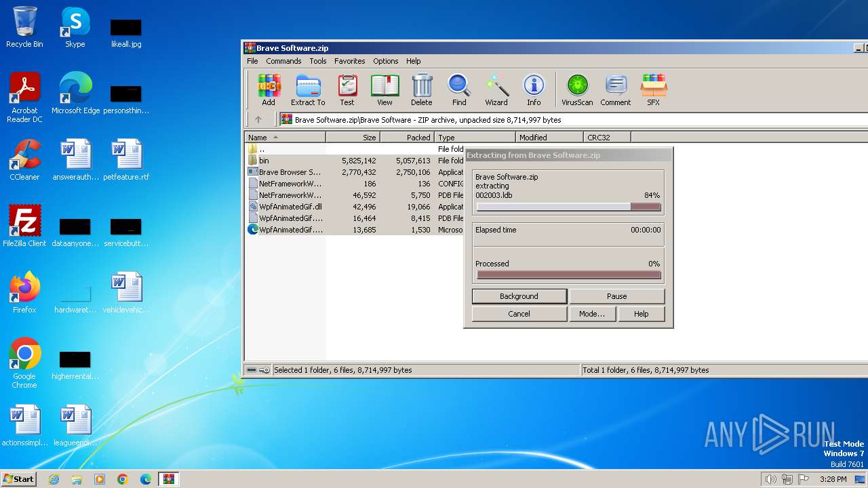Select the likeall.jpg desktop file
This screenshot has width=868, height=488.
[x=126, y=33]
